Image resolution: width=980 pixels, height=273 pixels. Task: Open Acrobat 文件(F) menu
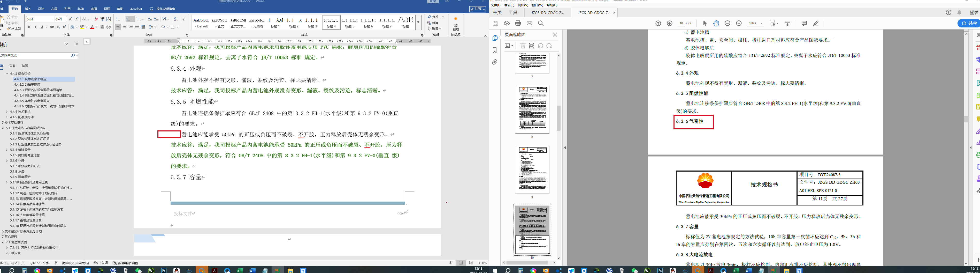pos(496,5)
